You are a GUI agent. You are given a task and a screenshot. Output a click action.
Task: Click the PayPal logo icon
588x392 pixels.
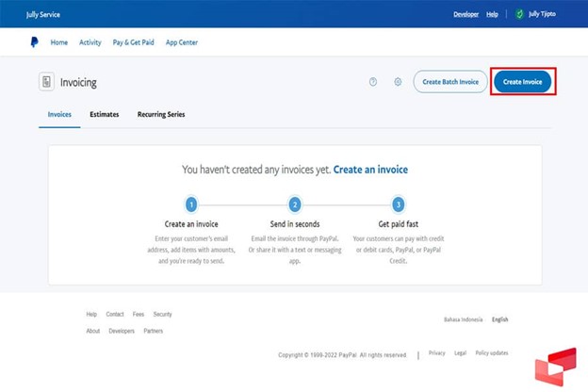(x=35, y=42)
